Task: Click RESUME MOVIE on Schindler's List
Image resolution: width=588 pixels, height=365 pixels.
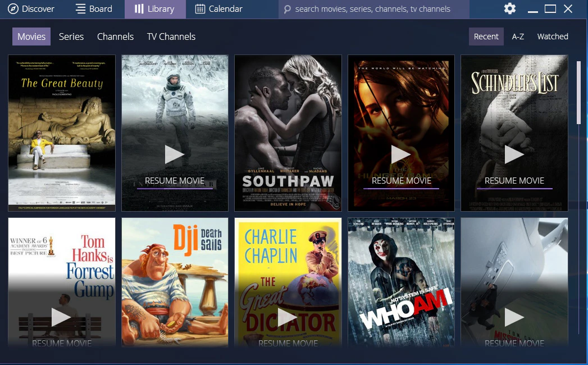Action: click(x=514, y=181)
